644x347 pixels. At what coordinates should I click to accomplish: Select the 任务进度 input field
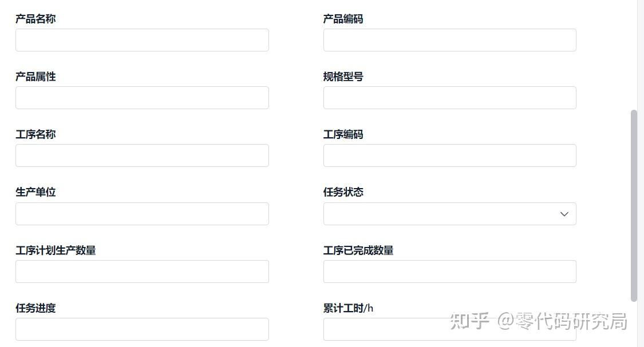tap(142, 329)
